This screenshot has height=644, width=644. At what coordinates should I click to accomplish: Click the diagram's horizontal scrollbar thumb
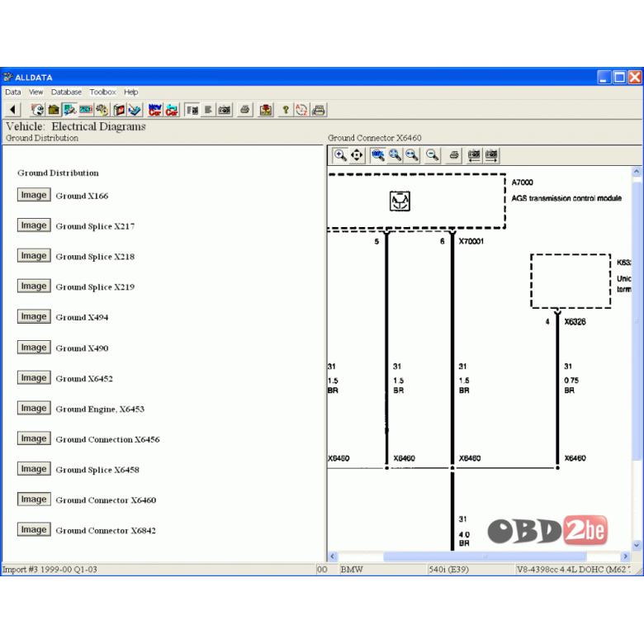click(485, 556)
